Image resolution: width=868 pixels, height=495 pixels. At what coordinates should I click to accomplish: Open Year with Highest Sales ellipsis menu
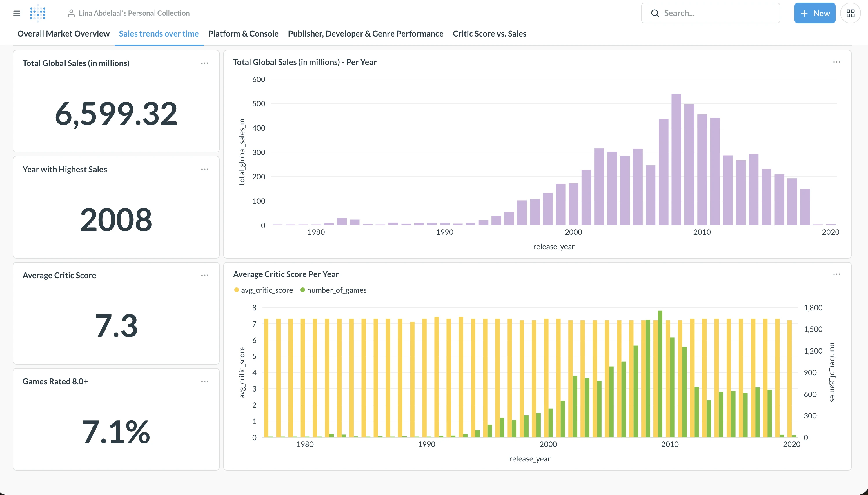(x=204, y=169)
